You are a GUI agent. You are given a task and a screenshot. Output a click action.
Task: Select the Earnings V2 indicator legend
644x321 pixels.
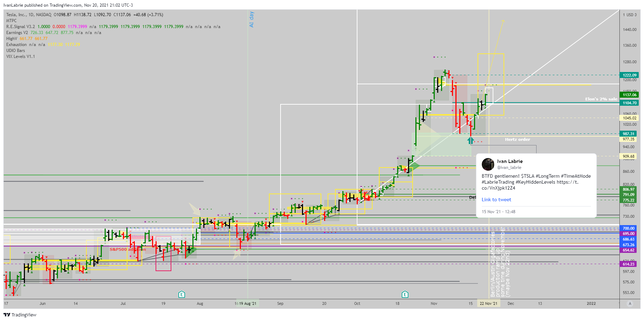(x=17, y=33)
